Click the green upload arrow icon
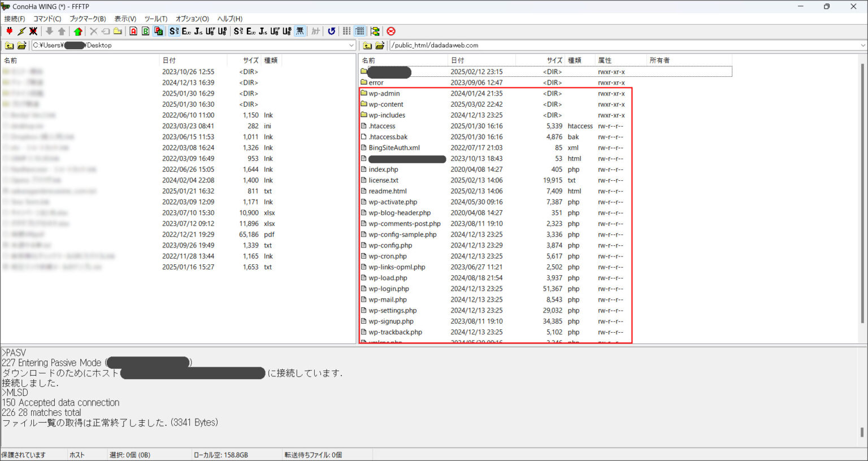This screenshot has height=461, width=868. click(x=78, y=31)
